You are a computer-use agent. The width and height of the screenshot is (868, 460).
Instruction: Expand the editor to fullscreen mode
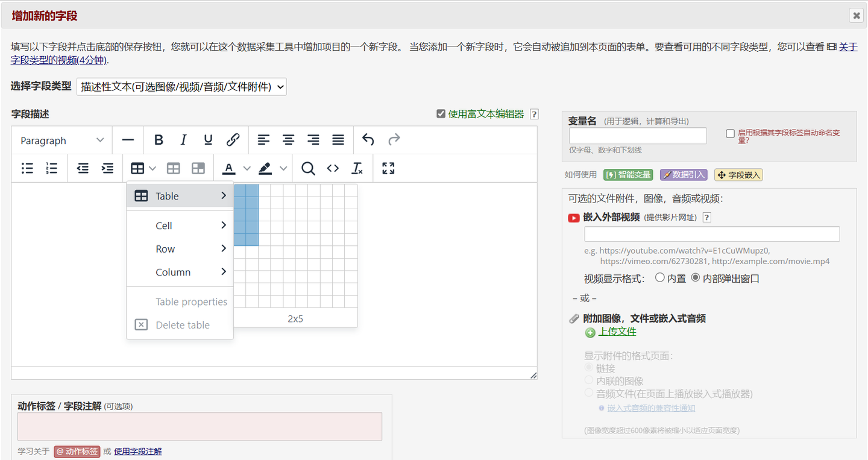click(388, 168)
